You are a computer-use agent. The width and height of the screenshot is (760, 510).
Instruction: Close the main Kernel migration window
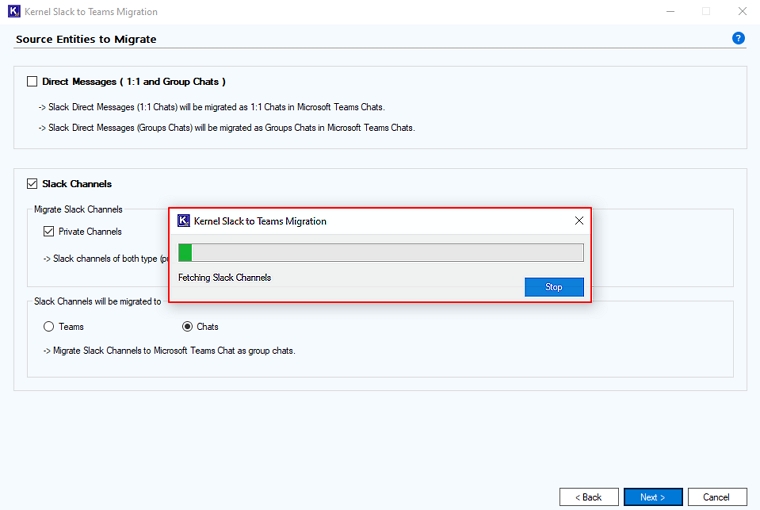tap(742, 11)
